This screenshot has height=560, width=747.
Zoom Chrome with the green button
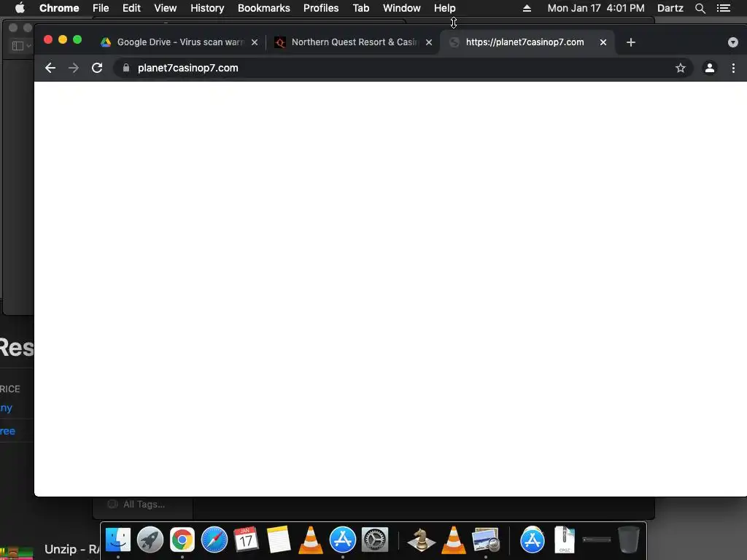[x=77, y=39]
